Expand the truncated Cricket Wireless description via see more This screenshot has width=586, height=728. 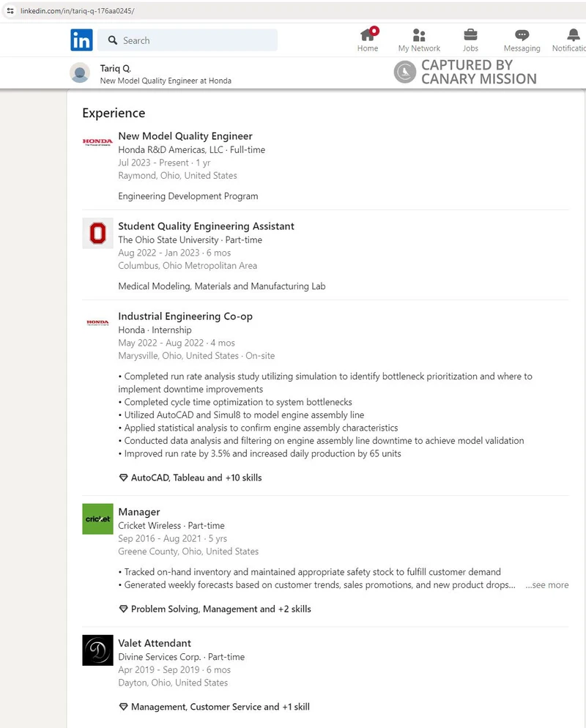click(x=546, y=584)
